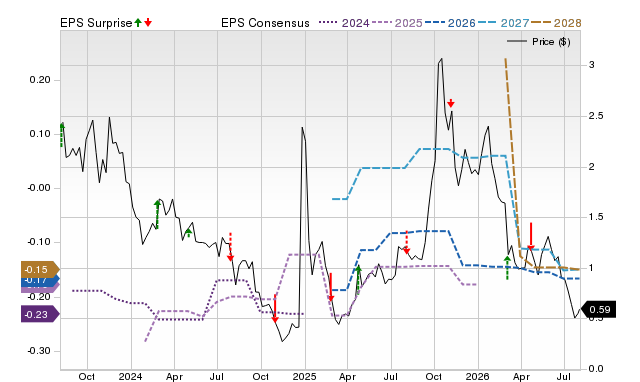Click the 2025 label on the time axis
Viewport: 640px width, 382px height.
coord(304,376)
